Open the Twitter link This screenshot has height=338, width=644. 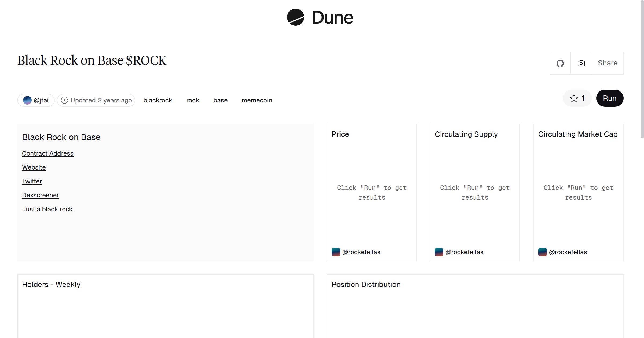pos(32,181)
